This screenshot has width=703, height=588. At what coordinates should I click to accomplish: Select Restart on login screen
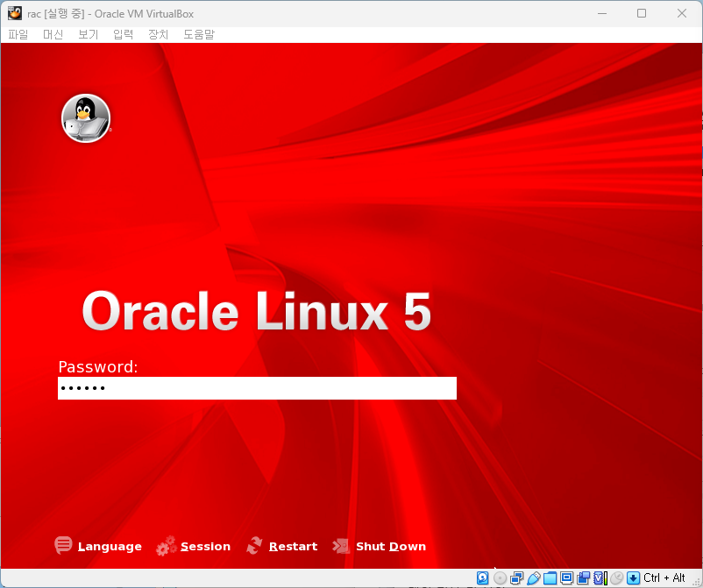pyautogui.click(x=294, y=546)
